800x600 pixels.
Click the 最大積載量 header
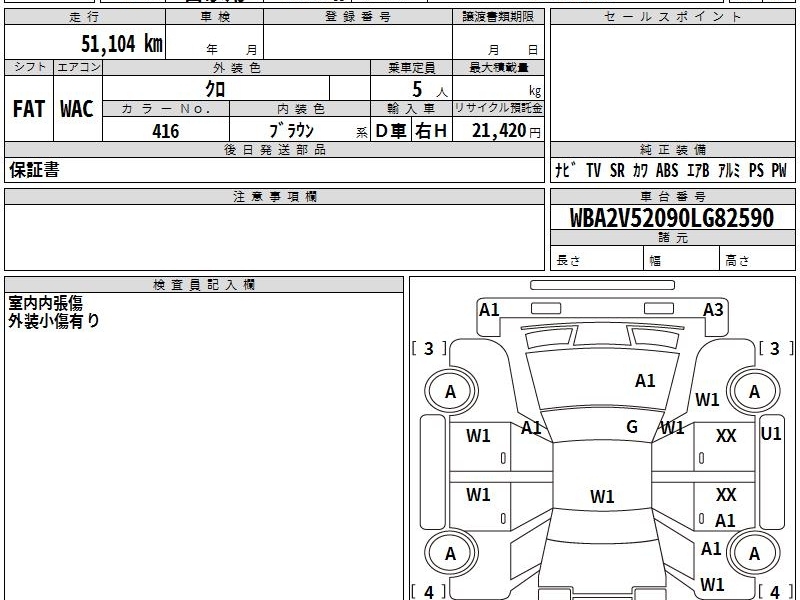[498, 67]
